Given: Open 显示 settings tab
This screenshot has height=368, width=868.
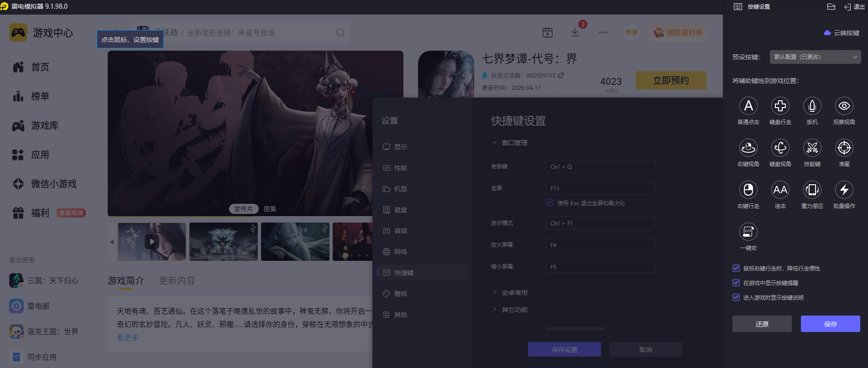Looking at the screenshot, I should click(x=423, y=147).
